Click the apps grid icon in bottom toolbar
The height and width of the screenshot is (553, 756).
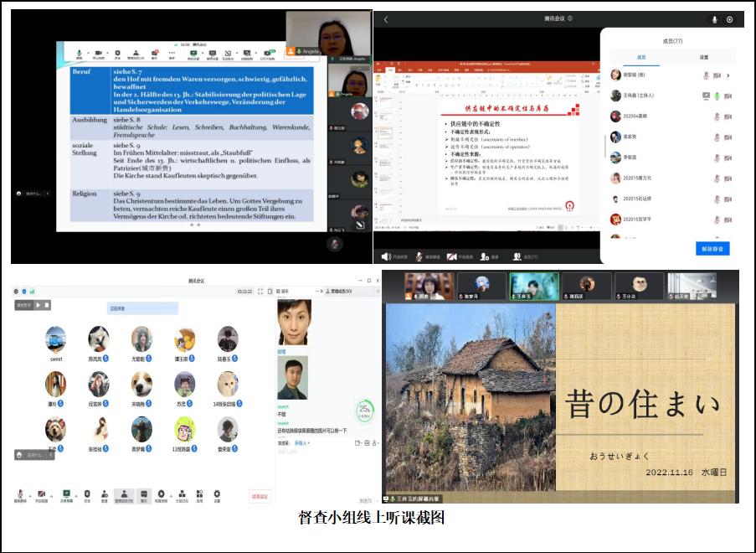(200, 494)
